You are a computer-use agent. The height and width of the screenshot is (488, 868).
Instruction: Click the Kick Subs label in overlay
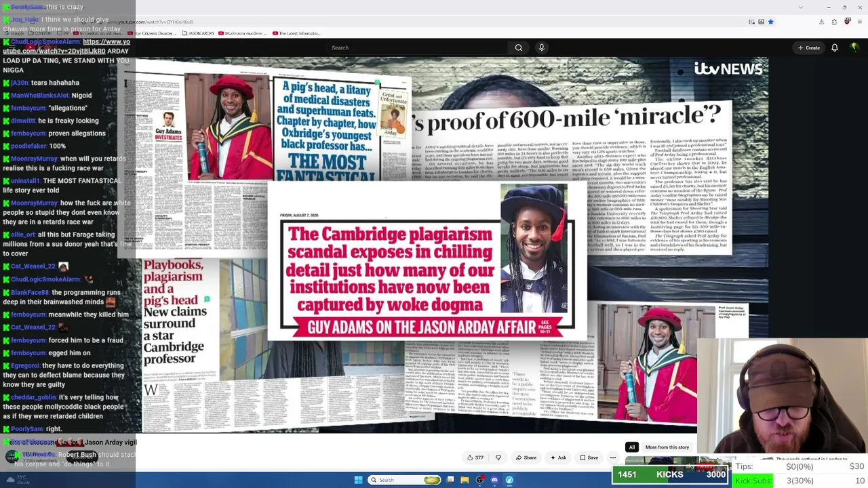(753, 481)
